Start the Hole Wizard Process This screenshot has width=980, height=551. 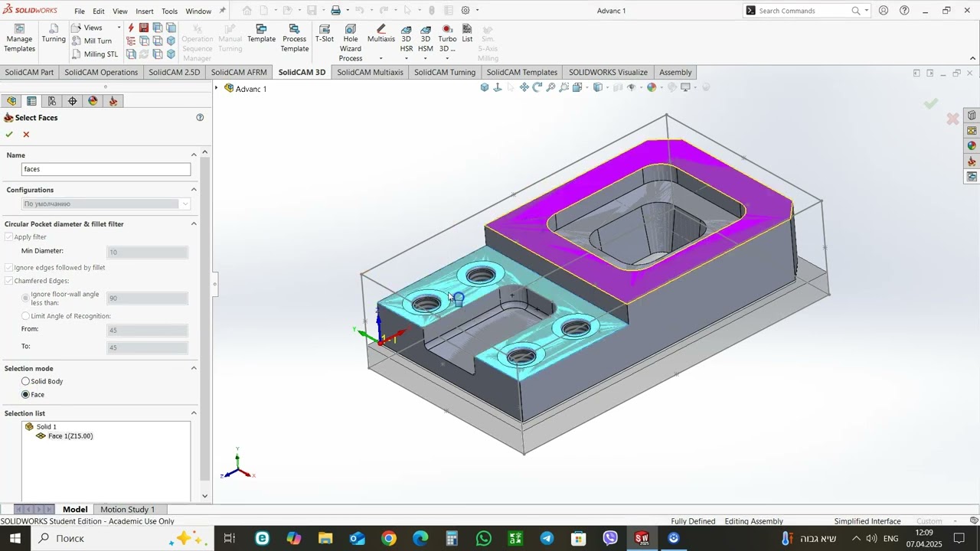tap(351, 43)
